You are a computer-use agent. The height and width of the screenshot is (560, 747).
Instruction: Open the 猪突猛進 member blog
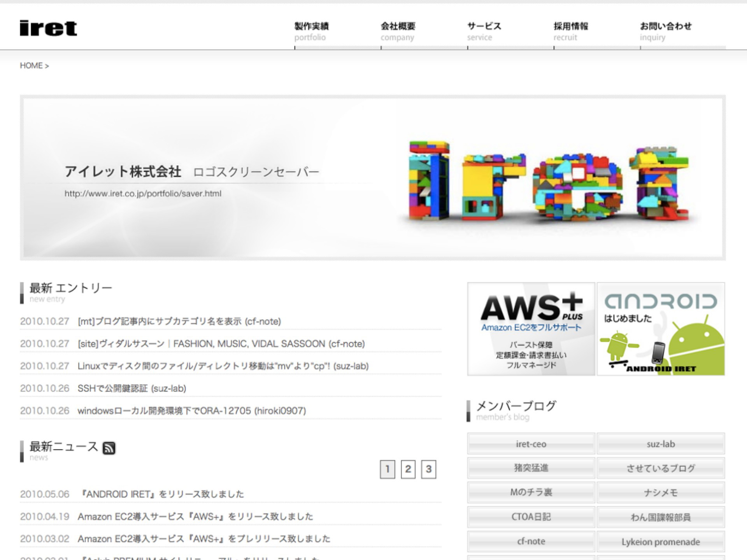click(531, 468)
